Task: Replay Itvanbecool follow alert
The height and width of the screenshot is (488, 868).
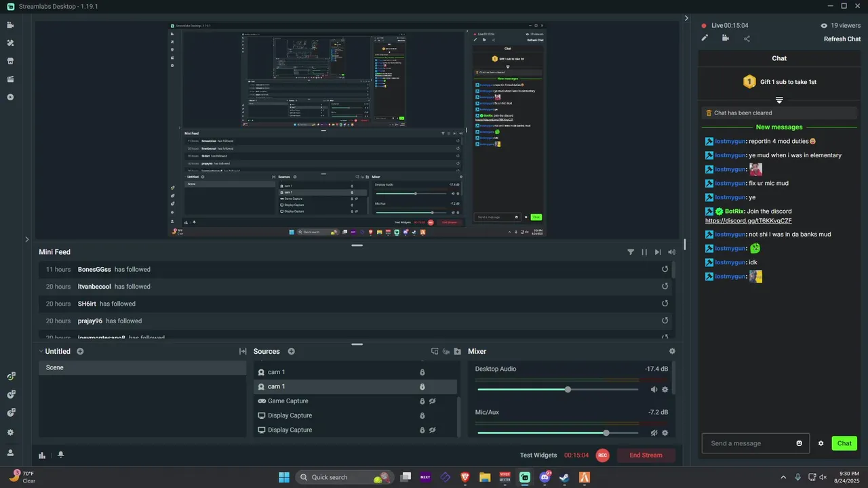Action: tap(665, 287)
